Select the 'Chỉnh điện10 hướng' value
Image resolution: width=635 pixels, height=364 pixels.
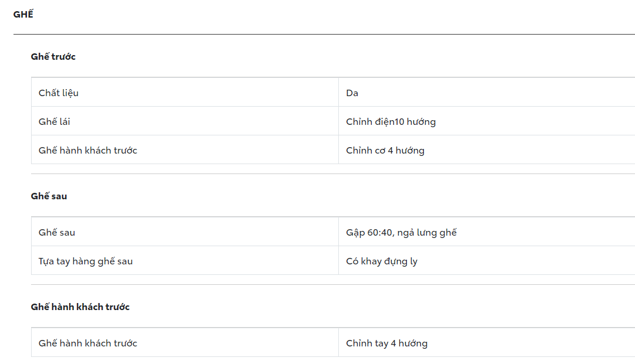coord(390,122)
